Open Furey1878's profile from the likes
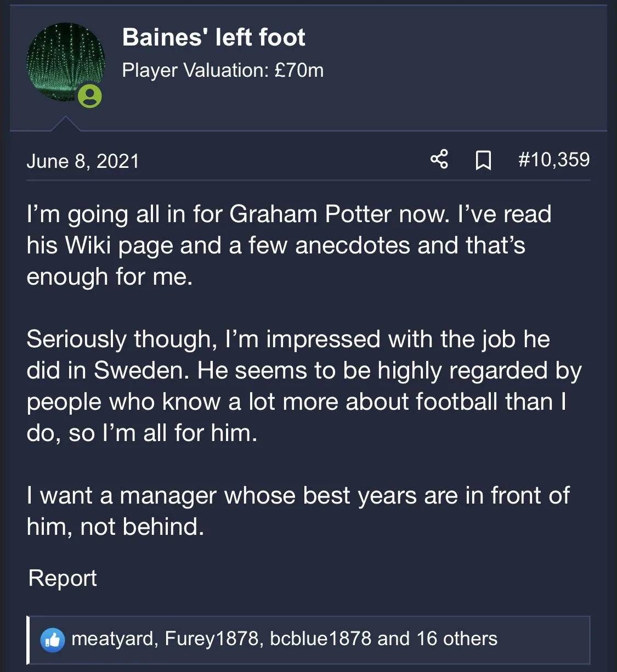 (211, 639)
